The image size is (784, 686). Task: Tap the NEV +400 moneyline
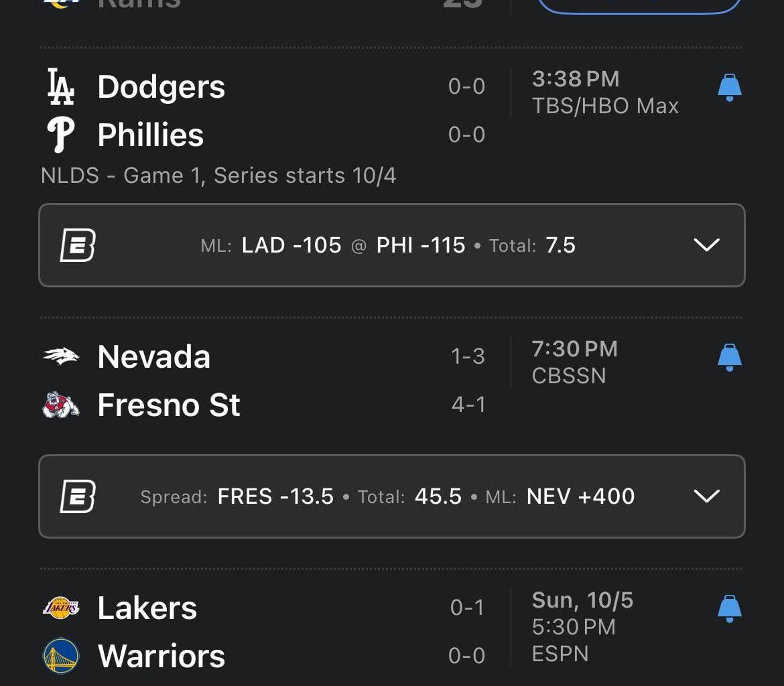(x=580, y=496)
